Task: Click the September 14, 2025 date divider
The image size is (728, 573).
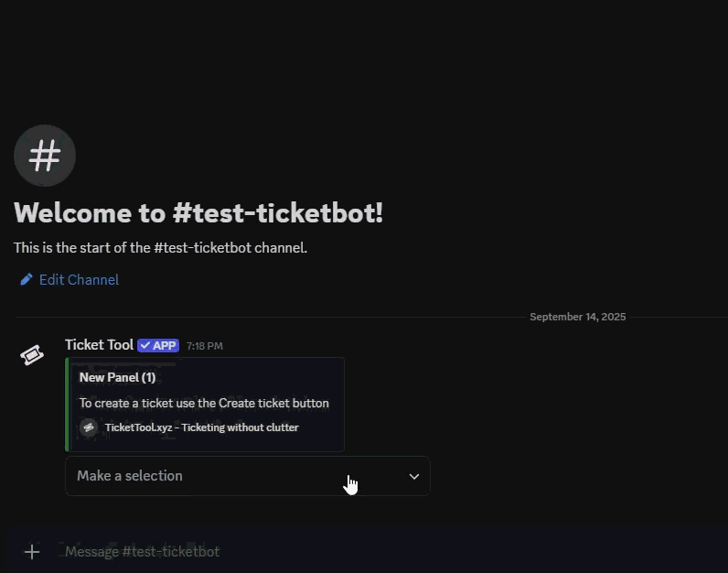Action: (x=578, y=317)
